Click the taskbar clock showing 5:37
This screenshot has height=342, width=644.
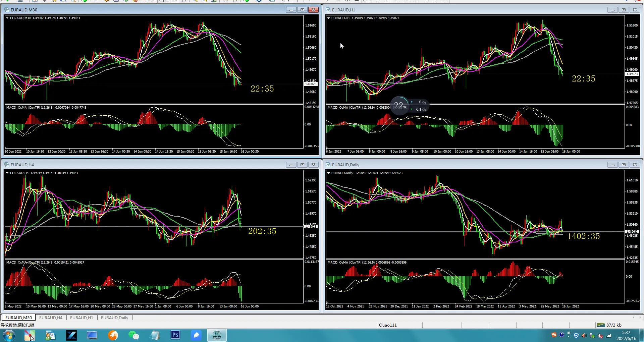pyautogui.click(x=626, y=335)
